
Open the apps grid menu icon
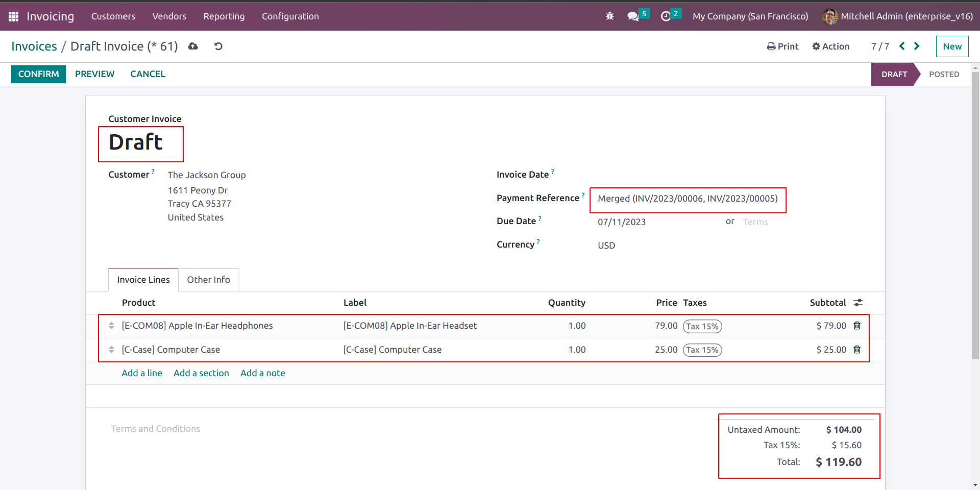click(x=14, y=16)
